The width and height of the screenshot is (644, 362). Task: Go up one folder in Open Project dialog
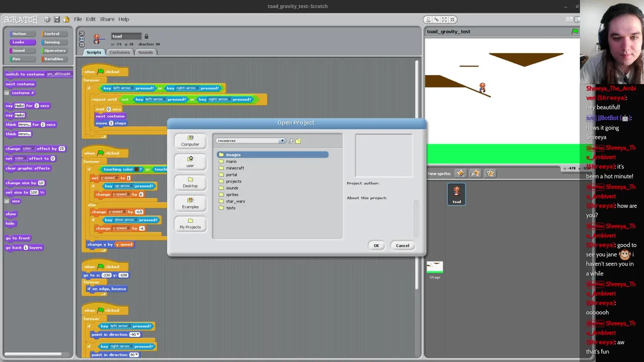coord(290,141)
